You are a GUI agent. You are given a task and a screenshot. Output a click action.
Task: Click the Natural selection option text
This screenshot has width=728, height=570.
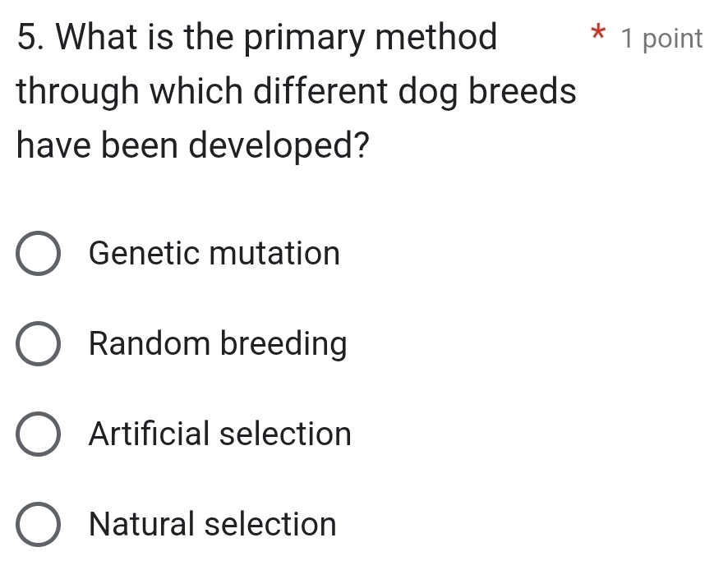pos(212,526)
